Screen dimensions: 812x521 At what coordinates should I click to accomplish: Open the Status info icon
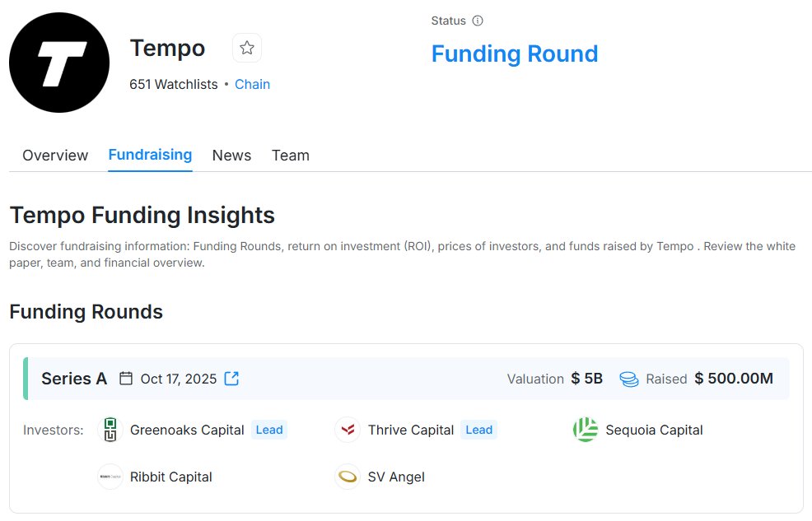478,21
